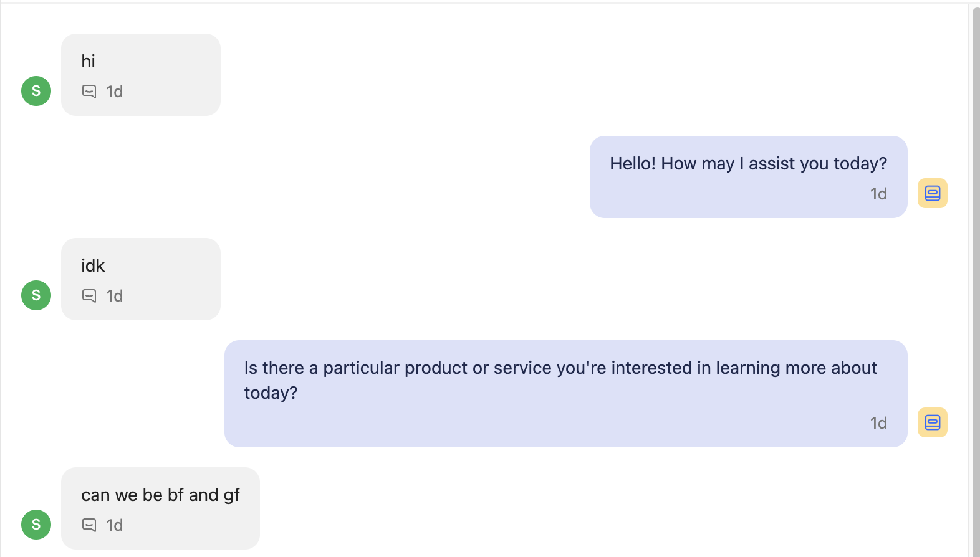Click the chat bubble icon under "hi"
980x557 pixels.
(89, 91)
